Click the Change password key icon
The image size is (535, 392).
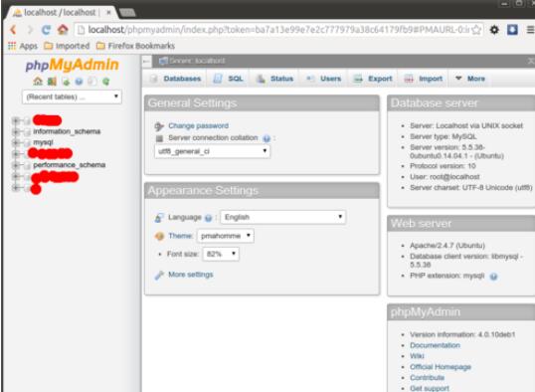[x=159, y=126]
